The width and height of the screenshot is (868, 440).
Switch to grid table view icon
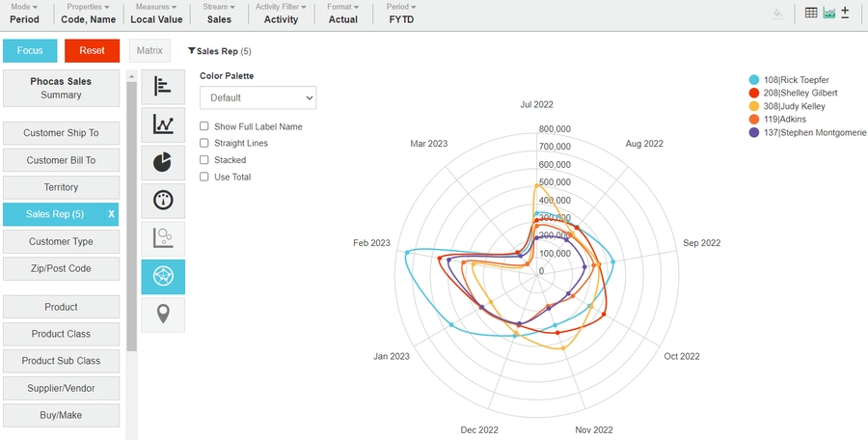click(811, 14)
